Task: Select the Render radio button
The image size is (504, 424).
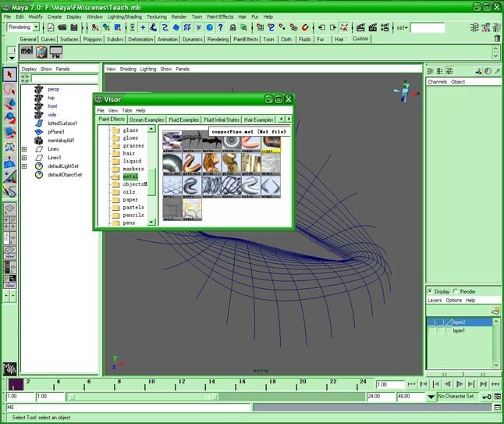Action: tap(456, 291)
